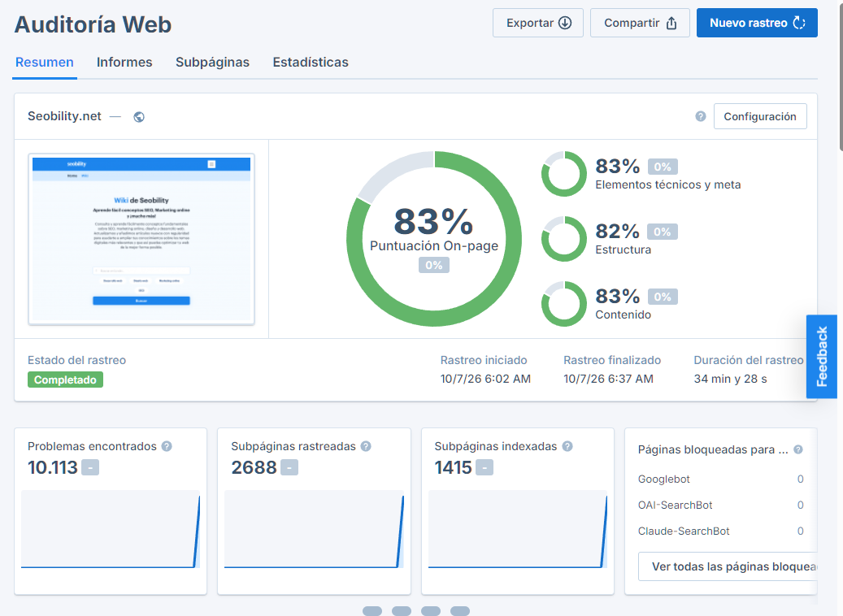Viewport: 843px width, 616px height.
Task: Click help icon beside Páginas bloqueadas para
Action: (798, 449)
